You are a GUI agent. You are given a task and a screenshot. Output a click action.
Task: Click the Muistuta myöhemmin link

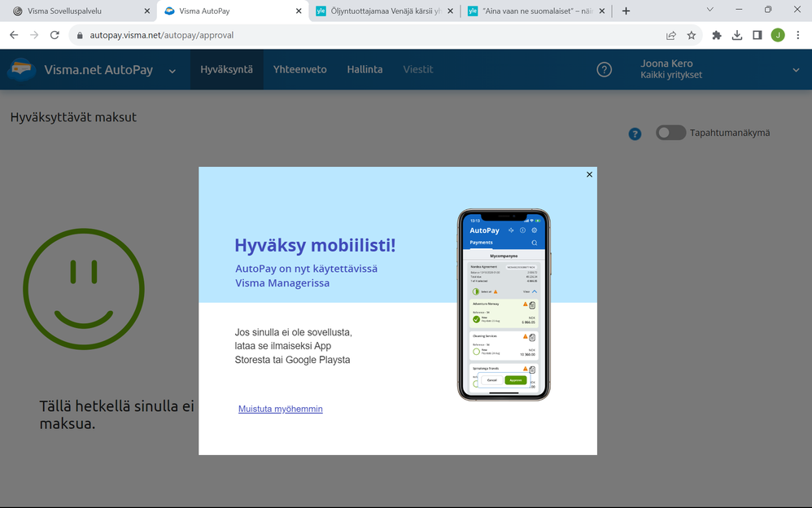(280, 409)
